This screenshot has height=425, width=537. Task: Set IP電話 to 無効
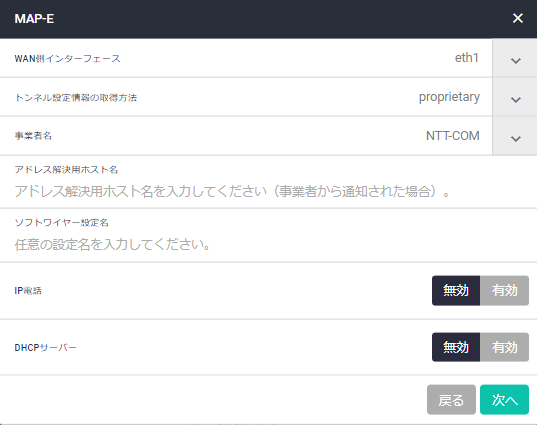point(456,290)
